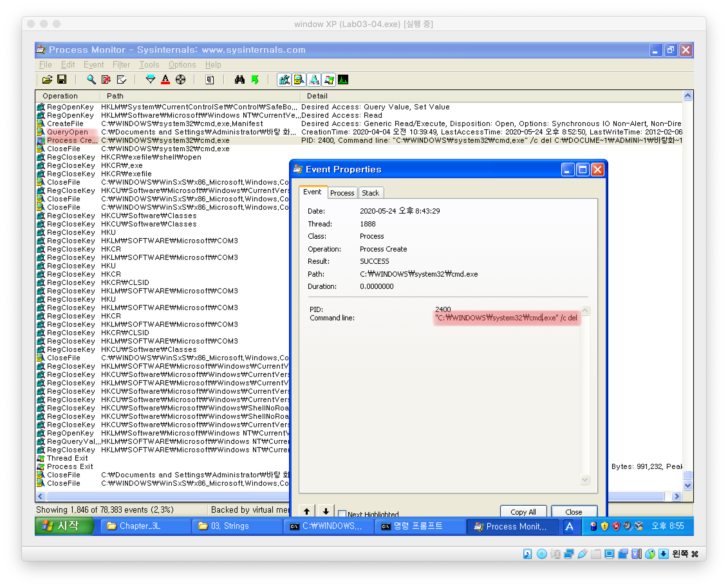
Task: Click the green Jump To Object arrow
Action: pyautogui.click(x=255, y=79)
